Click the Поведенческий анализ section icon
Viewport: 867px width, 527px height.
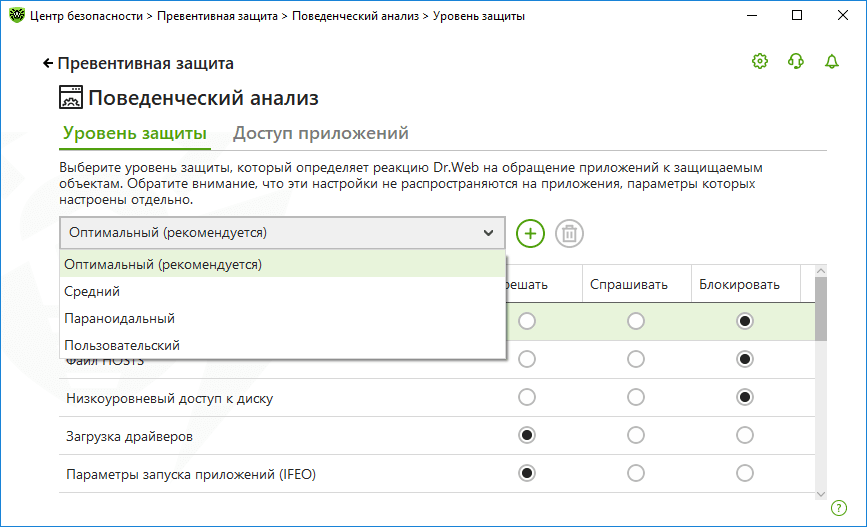point(71,97)
